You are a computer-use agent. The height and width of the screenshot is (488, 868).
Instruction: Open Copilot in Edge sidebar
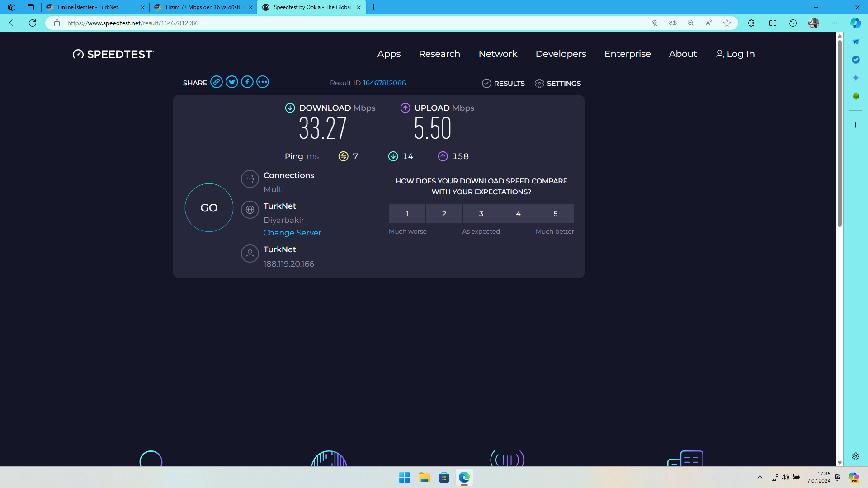click(x=856, y=23)
